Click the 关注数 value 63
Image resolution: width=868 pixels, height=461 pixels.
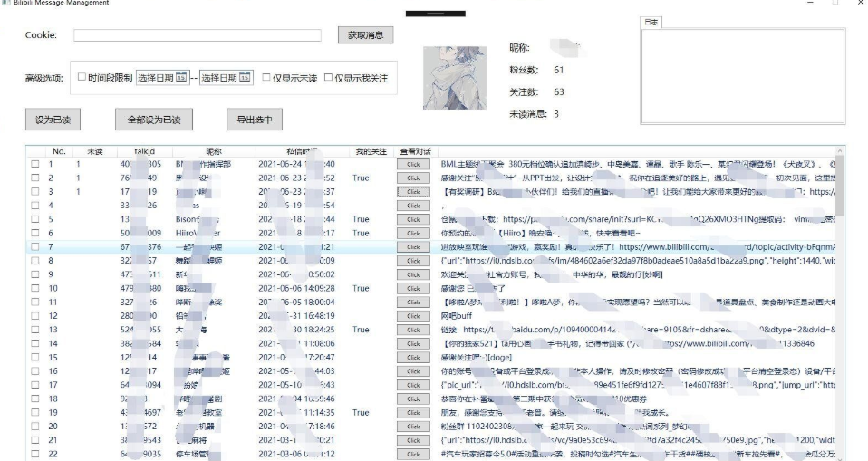pyautogui.click(x=558, y=92)
